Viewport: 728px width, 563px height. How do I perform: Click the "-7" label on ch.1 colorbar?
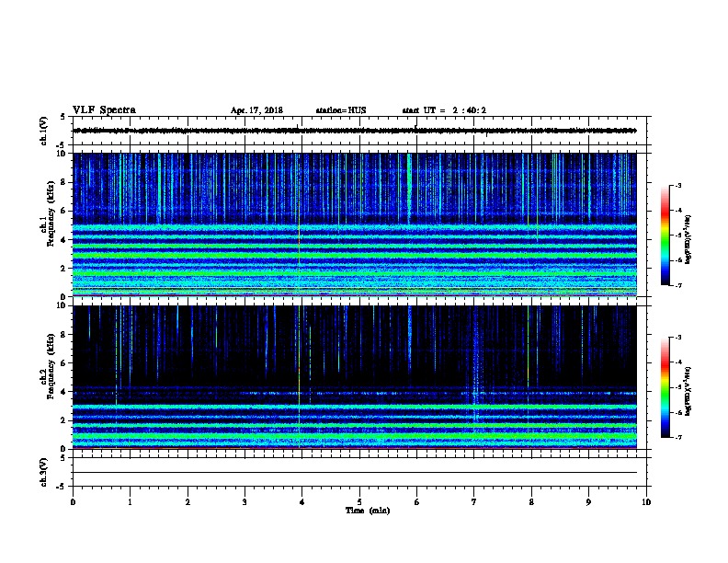[x=677, y=285]
